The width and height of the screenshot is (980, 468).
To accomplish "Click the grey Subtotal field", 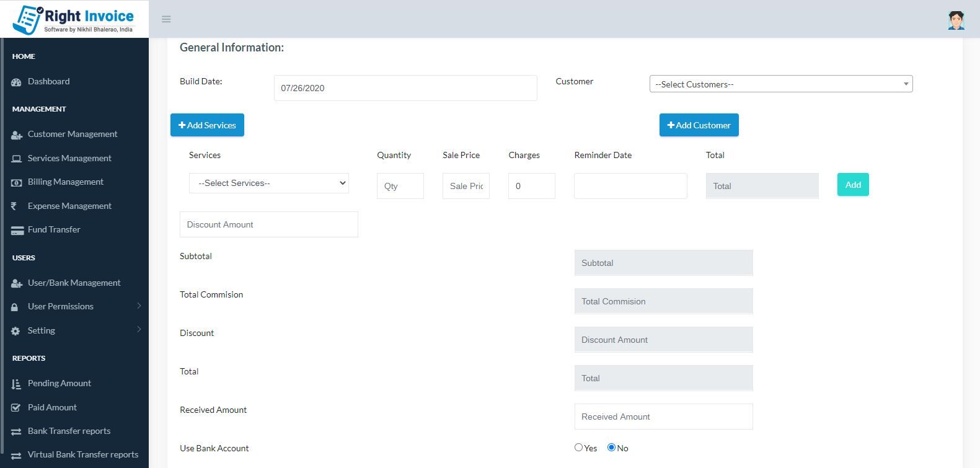I will tap(664, 263).
